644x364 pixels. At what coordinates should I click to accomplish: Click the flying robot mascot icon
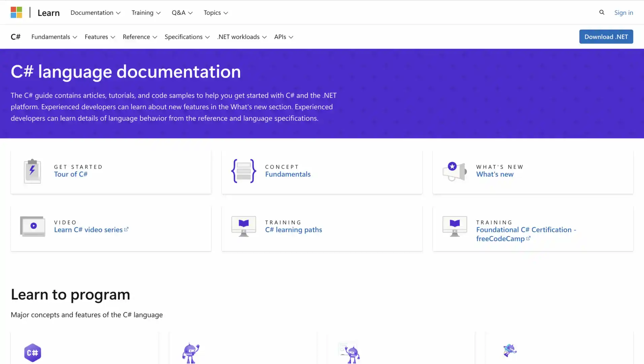click(x=510, y=351)
